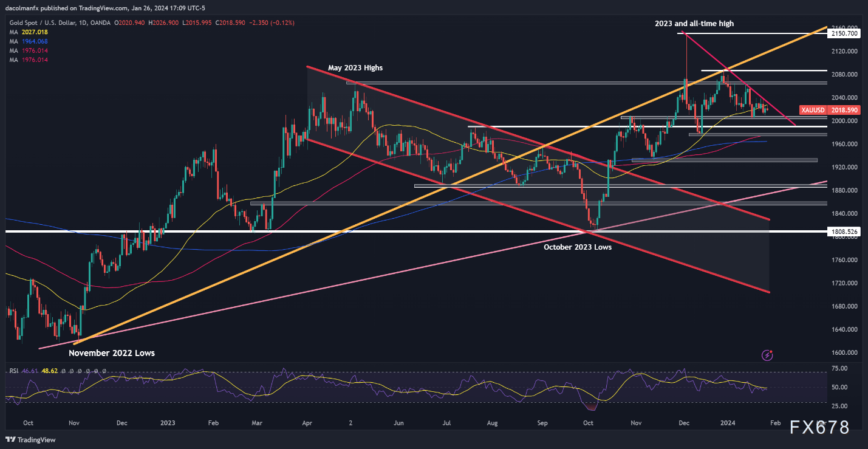Click 2000.000 on the price axis

click(x=845, y=121)
